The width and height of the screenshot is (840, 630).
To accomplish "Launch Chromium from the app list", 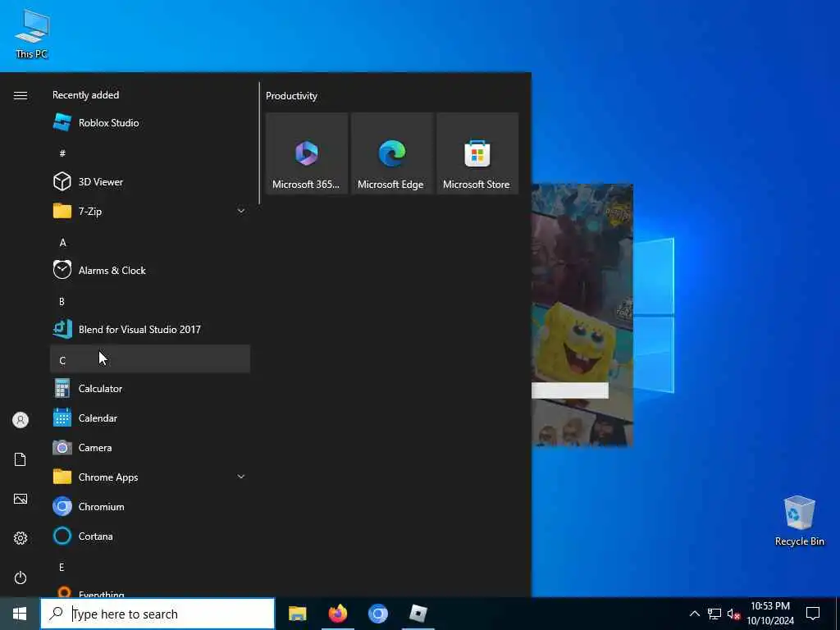I will (x=150, y=506).
